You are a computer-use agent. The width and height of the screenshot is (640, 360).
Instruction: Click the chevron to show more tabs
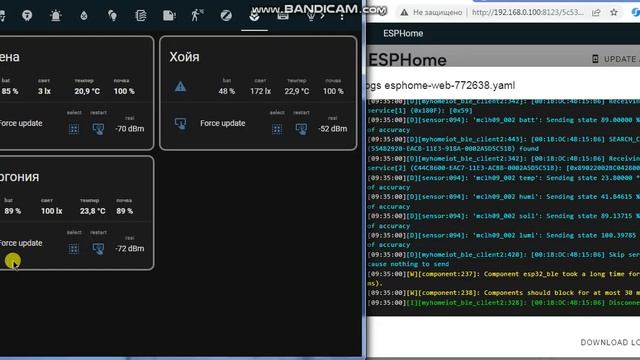click(322, 16)
